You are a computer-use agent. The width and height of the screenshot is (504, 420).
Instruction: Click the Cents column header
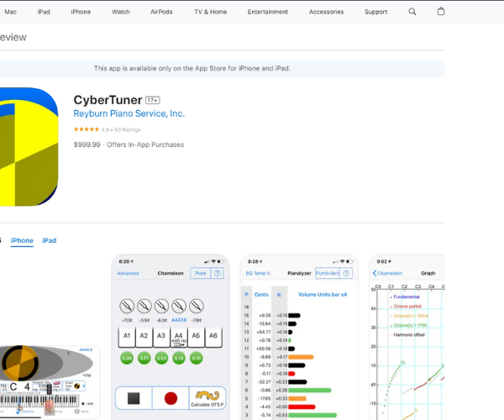[x=261, y=295]
